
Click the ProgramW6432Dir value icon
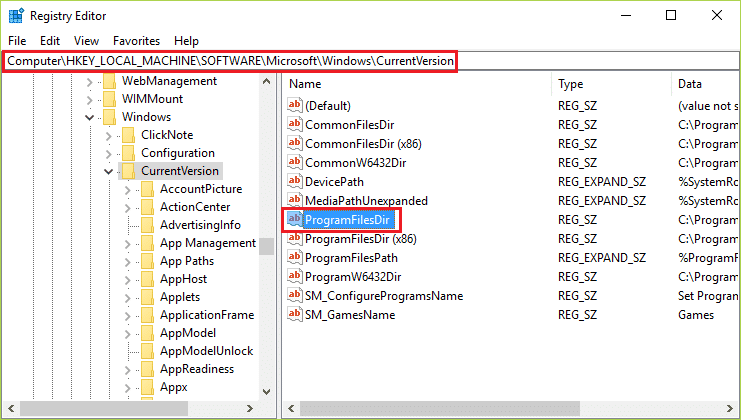coord(294,276)
